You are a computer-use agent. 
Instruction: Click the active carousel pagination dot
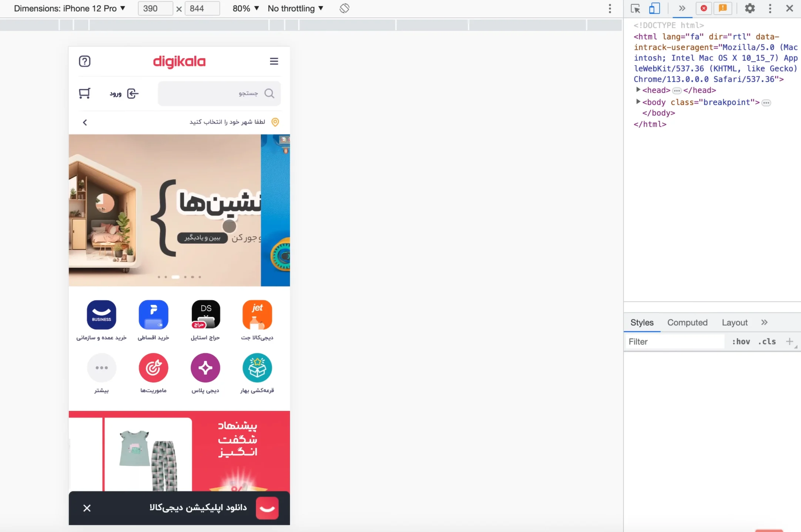pyautogui.click(x=175, y=277)
